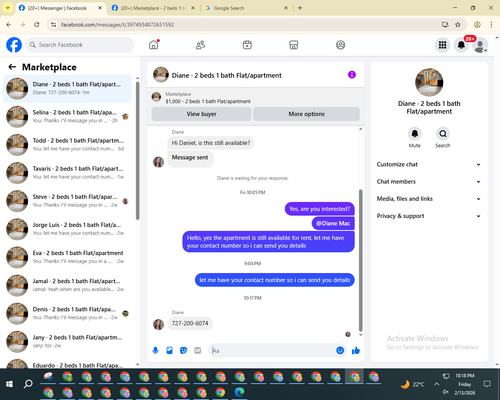Open the Diane conversation in the list

tap(67, 88)
